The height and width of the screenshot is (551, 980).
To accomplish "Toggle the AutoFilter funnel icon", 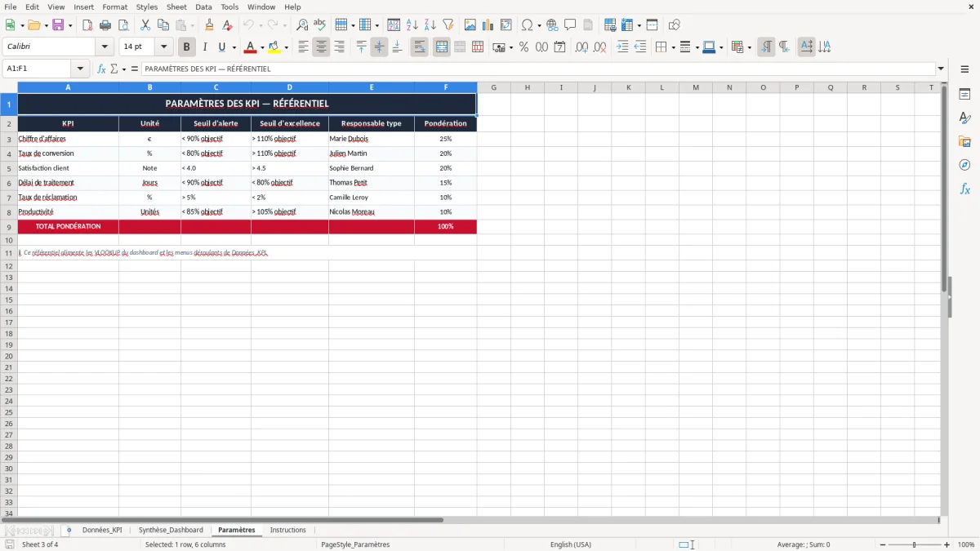I will click(x=448, y=25).
